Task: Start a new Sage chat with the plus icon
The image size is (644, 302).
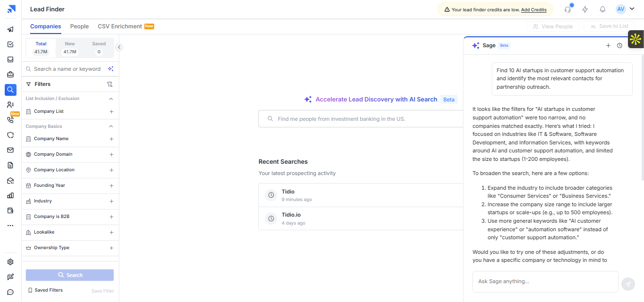Action: (608, 45)
